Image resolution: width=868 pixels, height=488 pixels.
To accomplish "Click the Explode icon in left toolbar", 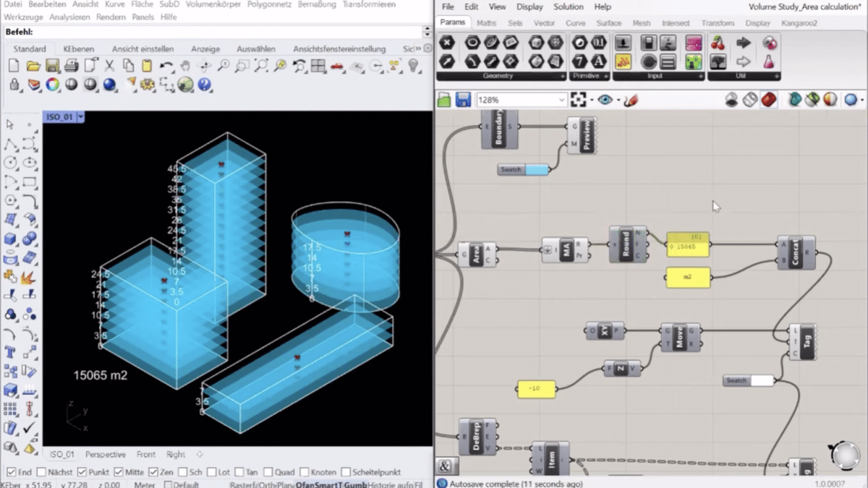I will click(30, 277).
